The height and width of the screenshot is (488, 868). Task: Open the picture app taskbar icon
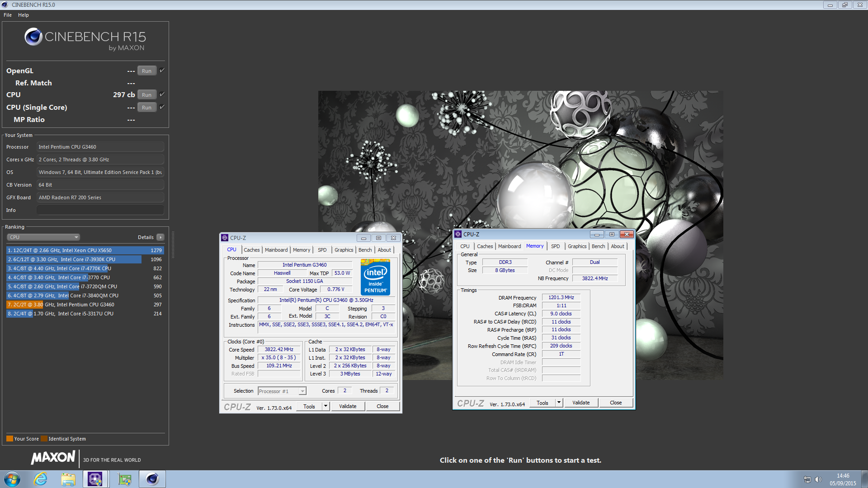click(124, 479)
